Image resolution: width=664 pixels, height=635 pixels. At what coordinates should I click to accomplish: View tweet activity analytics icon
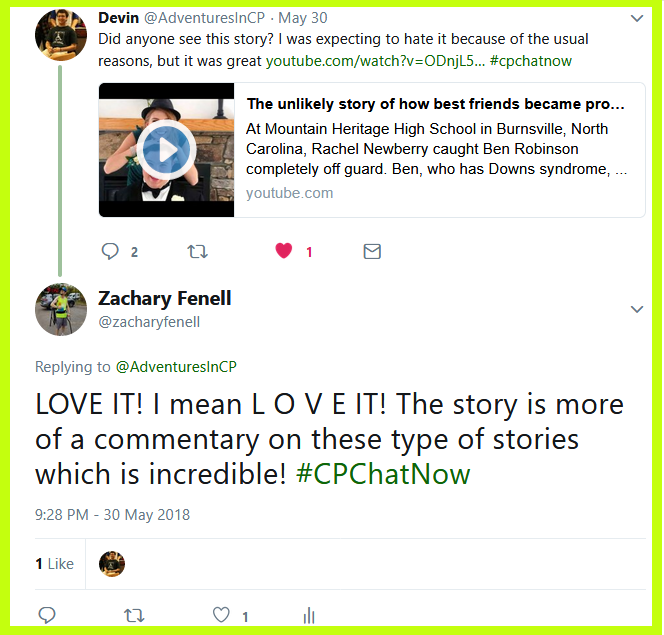pyautogui.click(x=309, y=616)
